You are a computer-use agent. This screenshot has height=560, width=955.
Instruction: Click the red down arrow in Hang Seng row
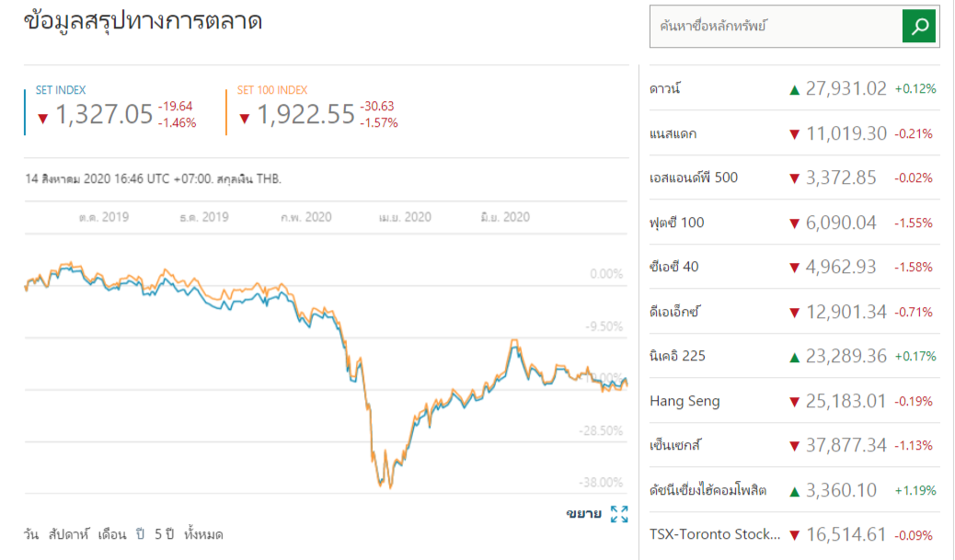point(794,401)
